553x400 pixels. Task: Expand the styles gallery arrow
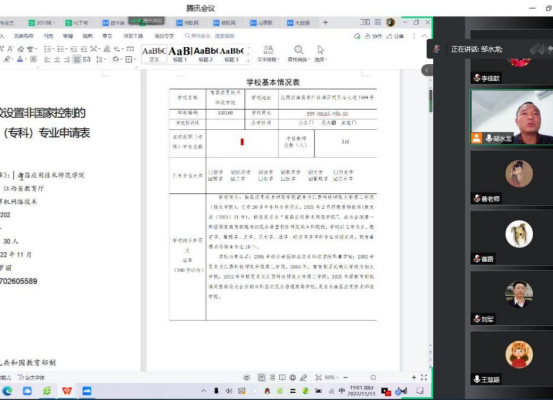[248, 60]
